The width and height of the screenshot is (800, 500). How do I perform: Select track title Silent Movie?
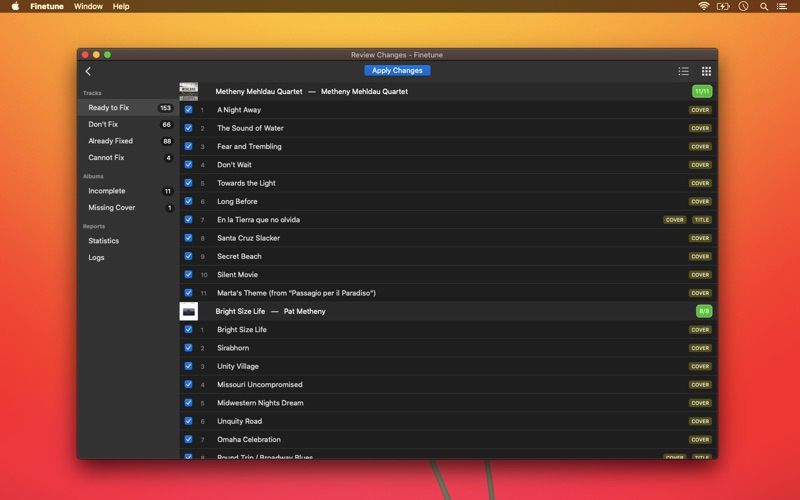[x=237, y=274]
